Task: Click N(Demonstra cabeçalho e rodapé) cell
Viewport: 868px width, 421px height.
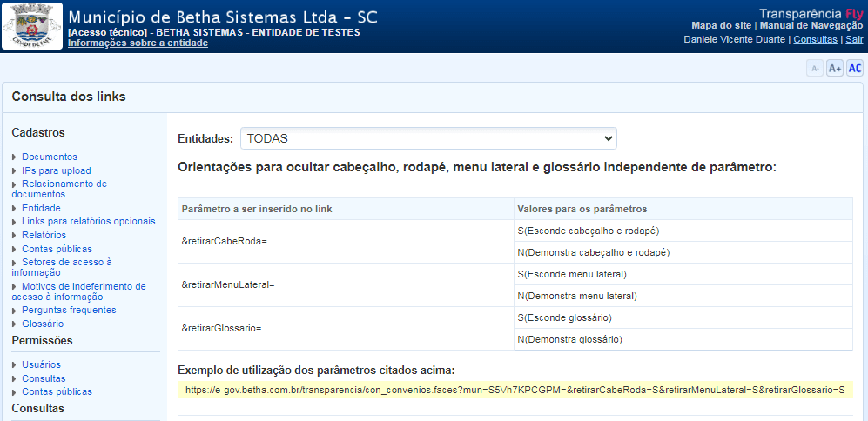Action: pyautogui.click(x=683, y=252)
